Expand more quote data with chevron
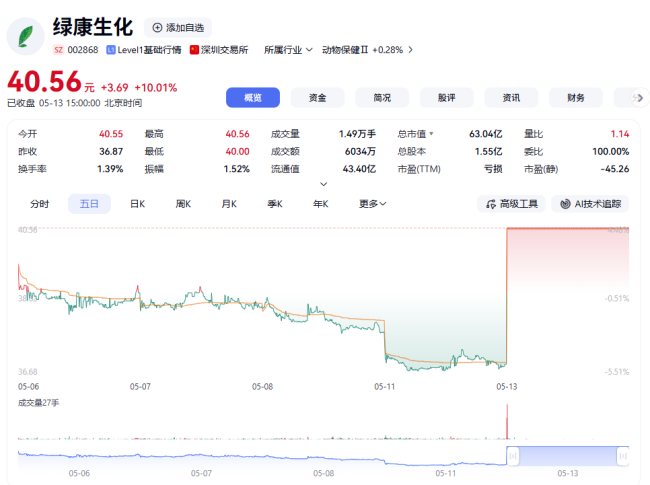The image size is (650, 485). pos(324,184)
